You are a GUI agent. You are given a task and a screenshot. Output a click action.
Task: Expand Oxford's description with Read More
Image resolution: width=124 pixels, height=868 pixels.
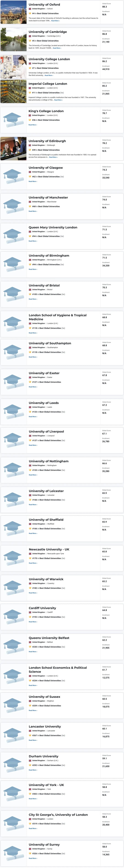click(55, 21)
